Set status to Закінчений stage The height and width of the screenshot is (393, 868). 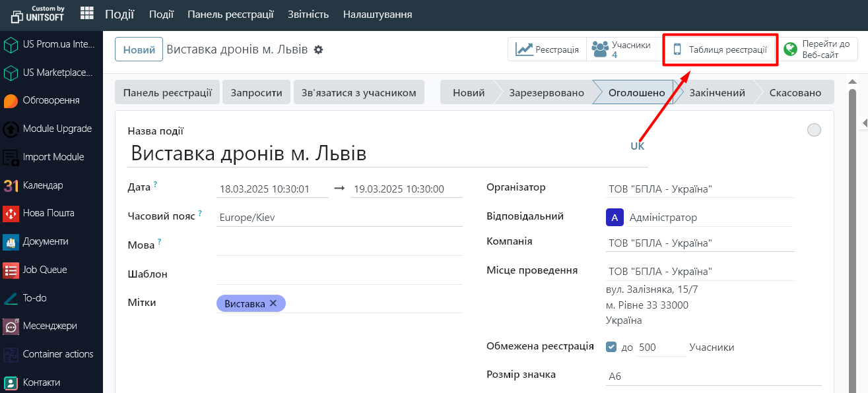(717, 93)
